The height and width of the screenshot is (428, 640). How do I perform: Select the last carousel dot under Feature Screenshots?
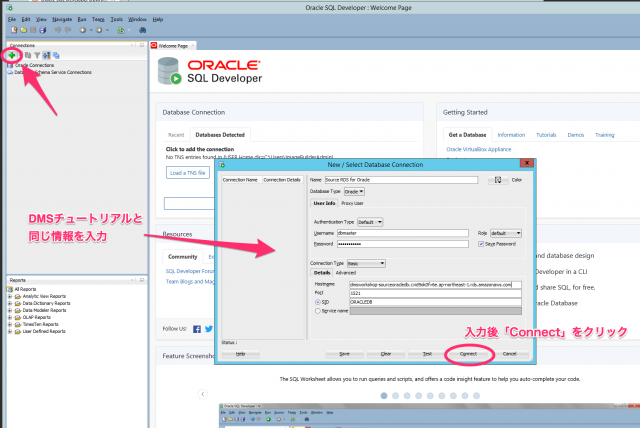[476, 395]
